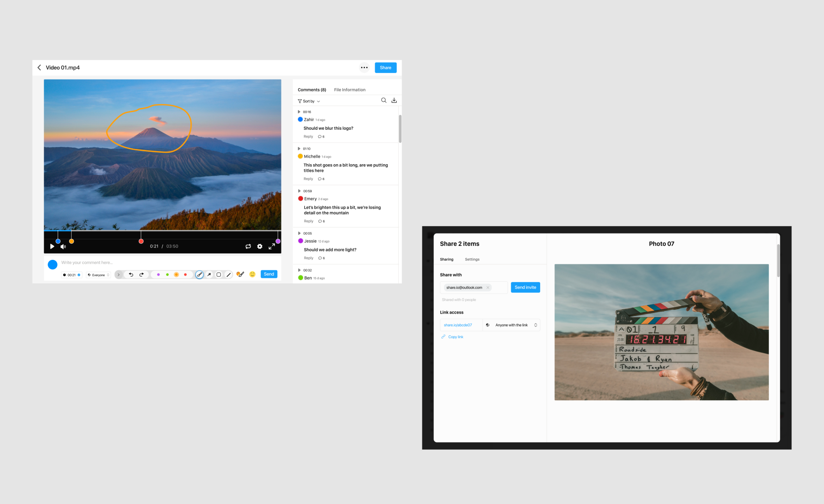Mute the video volume

pyautogui.click(x=63, y=247)
